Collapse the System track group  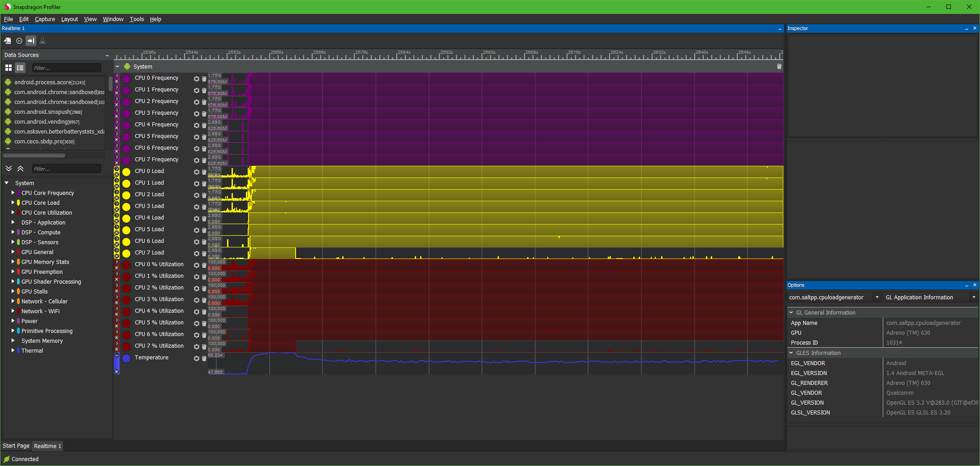118,66
